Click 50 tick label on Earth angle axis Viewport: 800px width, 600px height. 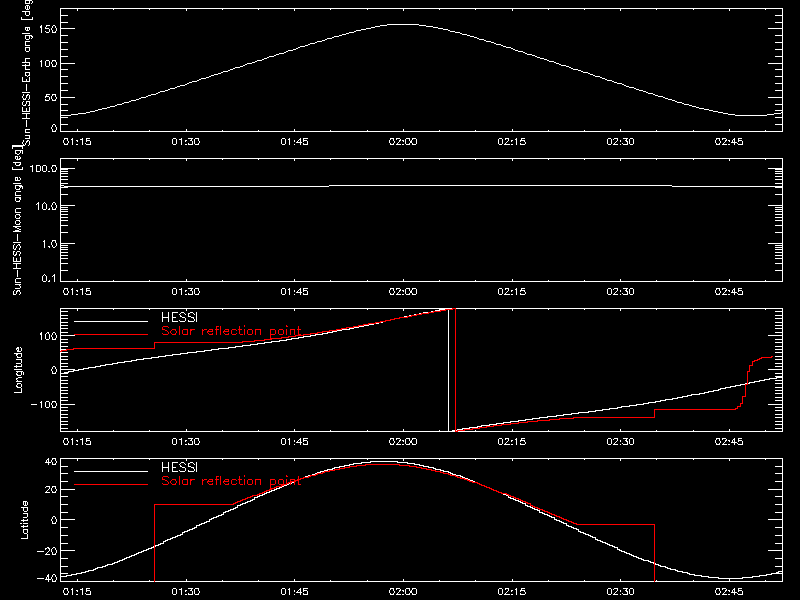tap(51, 97)
